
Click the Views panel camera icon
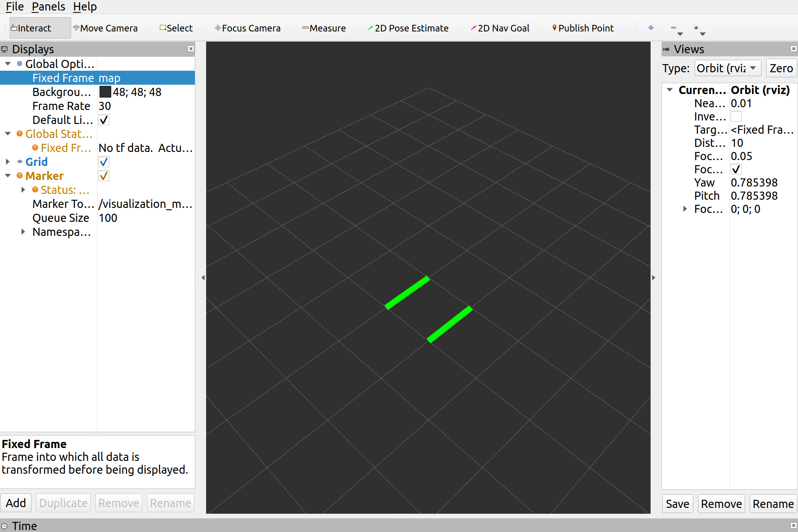666,49
